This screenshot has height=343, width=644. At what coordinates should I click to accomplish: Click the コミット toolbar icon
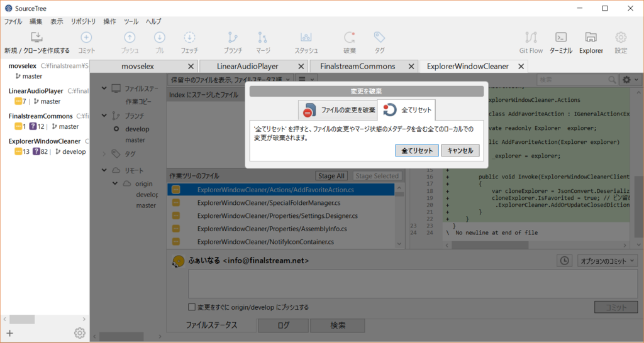(x=86, y=37)
